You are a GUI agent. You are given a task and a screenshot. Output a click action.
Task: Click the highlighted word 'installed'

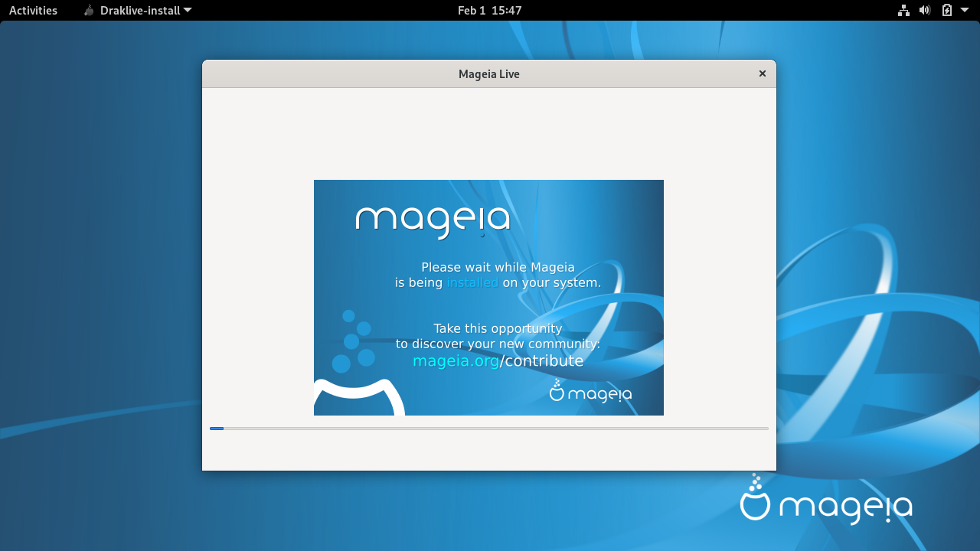(472, 282)
